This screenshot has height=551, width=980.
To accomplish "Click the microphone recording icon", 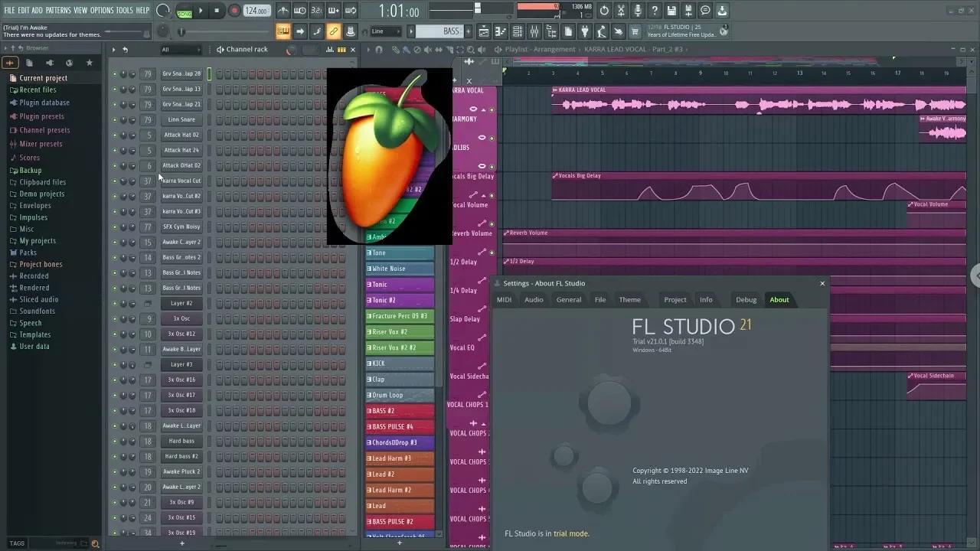I will point(638,11).
